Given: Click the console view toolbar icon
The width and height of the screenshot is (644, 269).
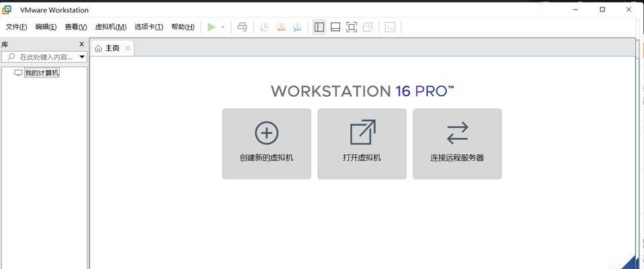Looking at the screenshot, I should pos(390,27).
